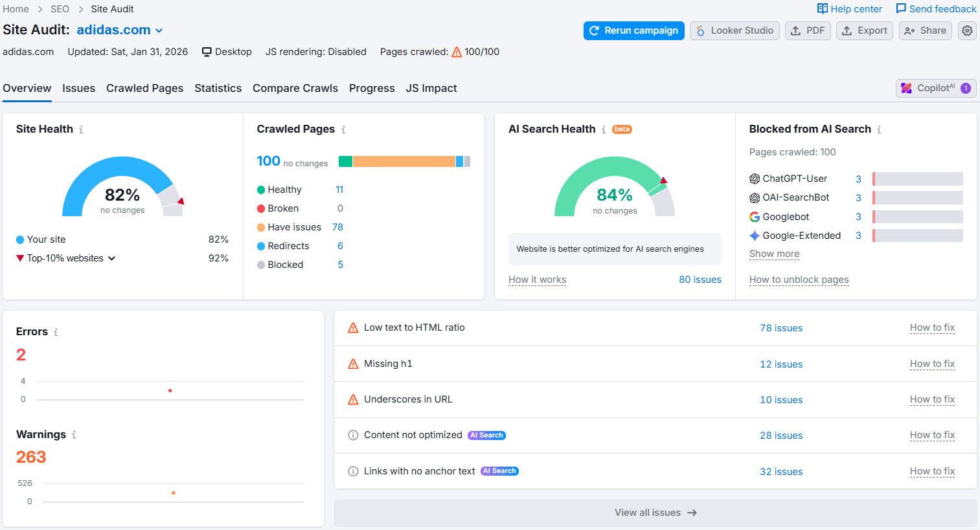The width and height of the screenshot is (980, 530).
Task: Open the Compare Crawls tab
Action: (x=295, y=88)
